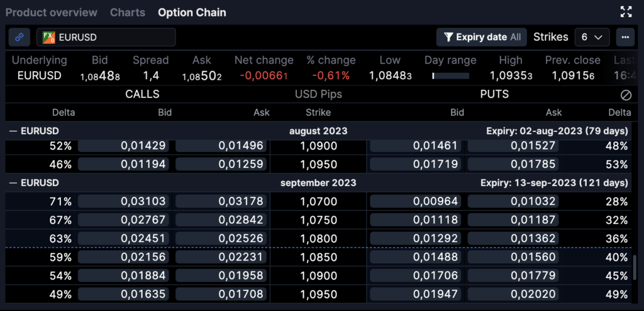Image resolution: width=644 pixels, height=311 pixels.
Task: Click the USD Pips column header
Action: coord(318,94)
